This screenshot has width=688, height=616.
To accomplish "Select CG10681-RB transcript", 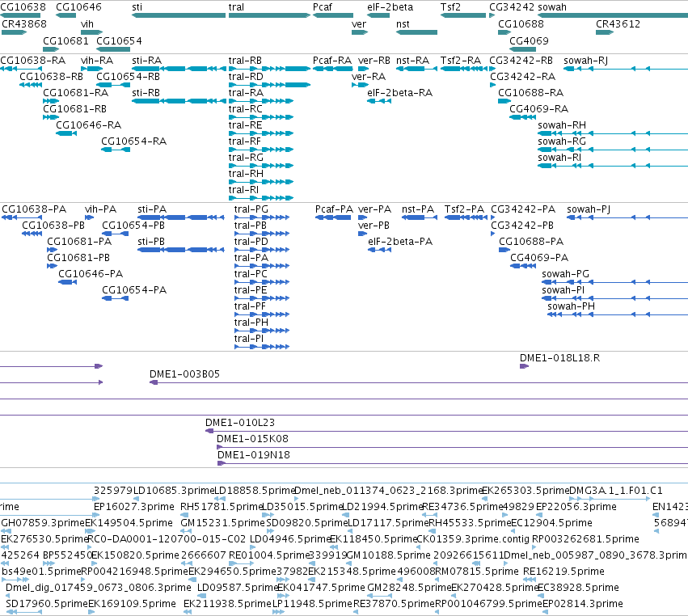I will [x=51, y=117].
